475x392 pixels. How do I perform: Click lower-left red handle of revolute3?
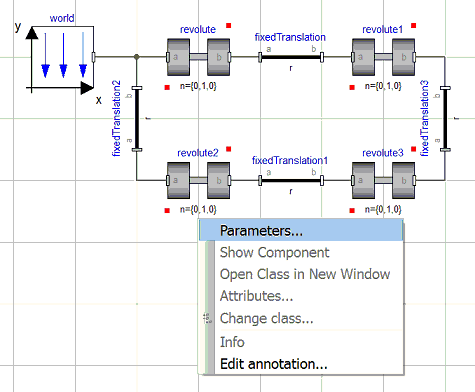pos(352,210)
